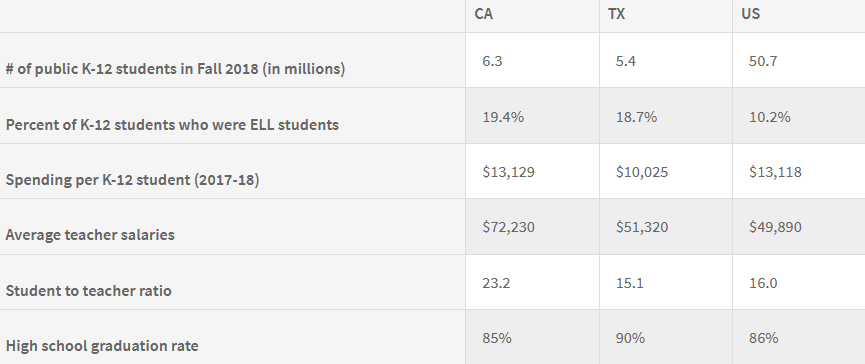Click the 86% US graduation cell
865x364 pixels.
[763, 338]
